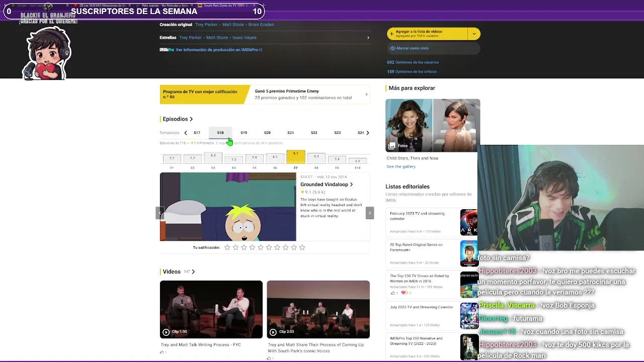Screen dimensions: 644x362
Task: Rate the episode eight stars
Action: point(286,247)
